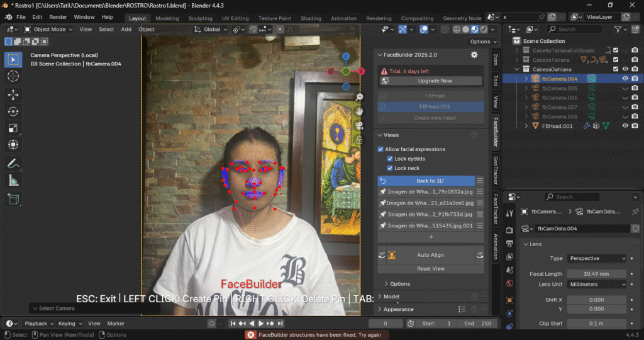The width and height of the screenshot is (644, 340).
Task: Select the Measure tool
Action: (13, 180)
